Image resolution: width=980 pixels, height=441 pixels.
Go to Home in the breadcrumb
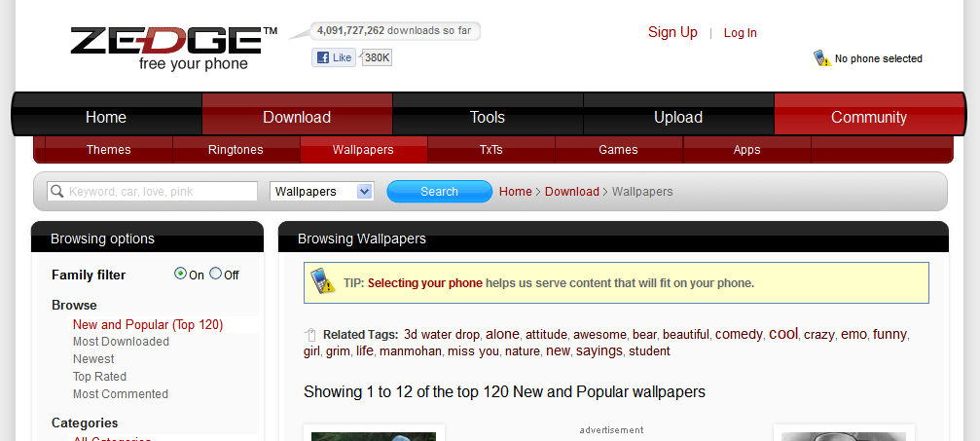pyautogui.click(x=515, y=192)
